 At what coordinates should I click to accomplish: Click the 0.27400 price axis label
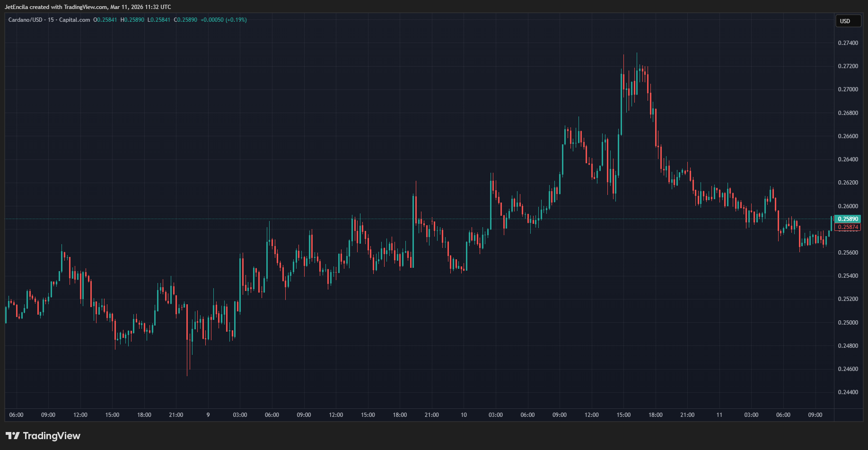click(x=848, y=43)
